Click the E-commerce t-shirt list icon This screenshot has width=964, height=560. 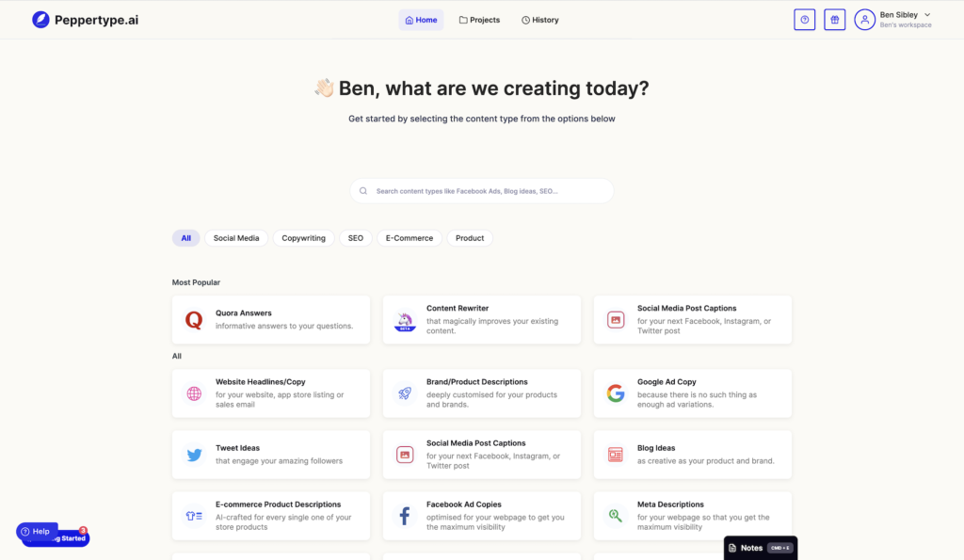(194, 517)
